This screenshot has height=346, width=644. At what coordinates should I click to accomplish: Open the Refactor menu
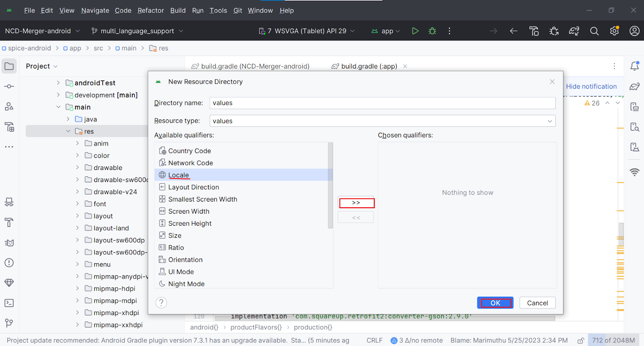point(150,11)
